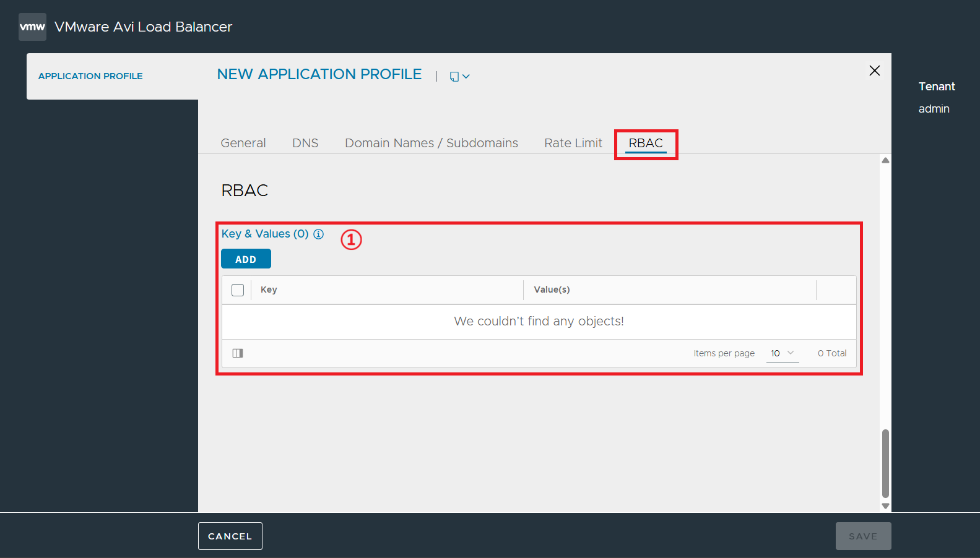Switch to the DNS tab
Image resolution: width=980 pixels, height=558 pixels.
click(305, 143)
